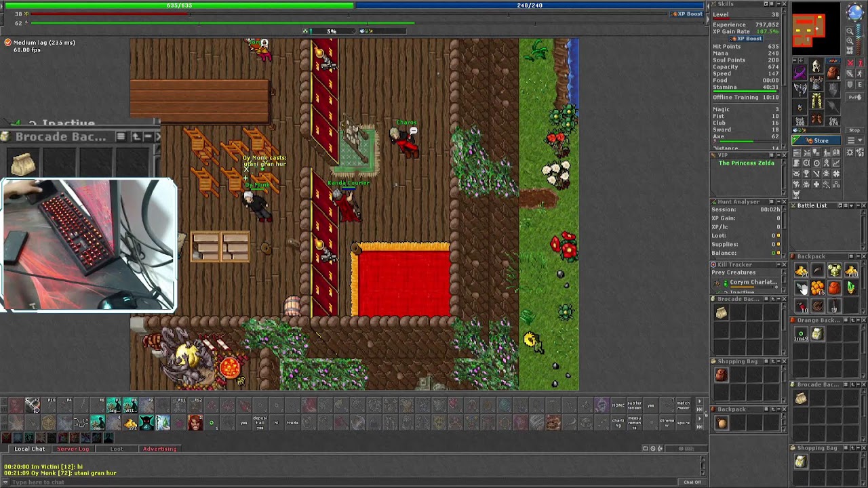Toggle the PvP mode button
This screenshot has width=868, height=488.
pyautogui.click(x=854, y=97)
